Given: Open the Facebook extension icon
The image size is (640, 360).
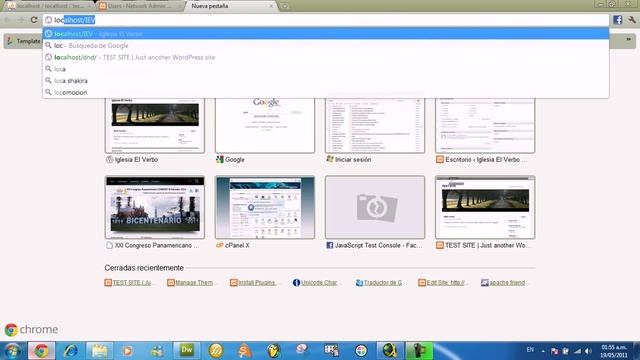Looking at the screenshot, I should pyautogui.click(x=618, y=20).
